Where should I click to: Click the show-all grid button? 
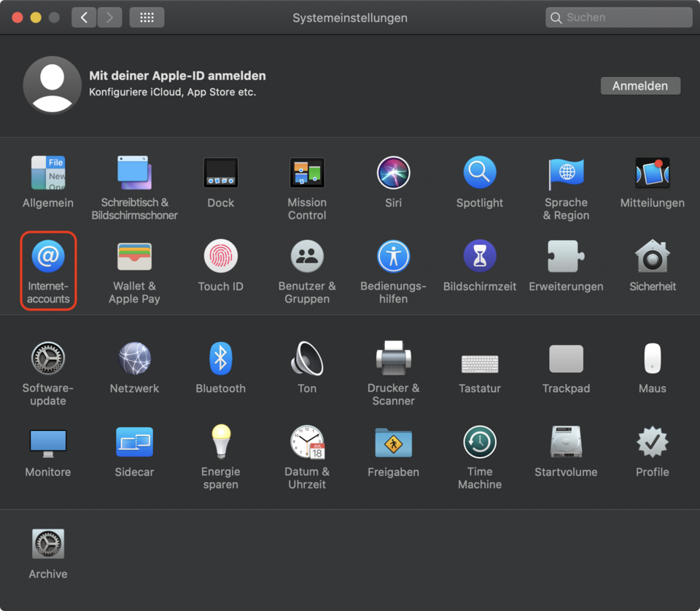click(147, 17)
